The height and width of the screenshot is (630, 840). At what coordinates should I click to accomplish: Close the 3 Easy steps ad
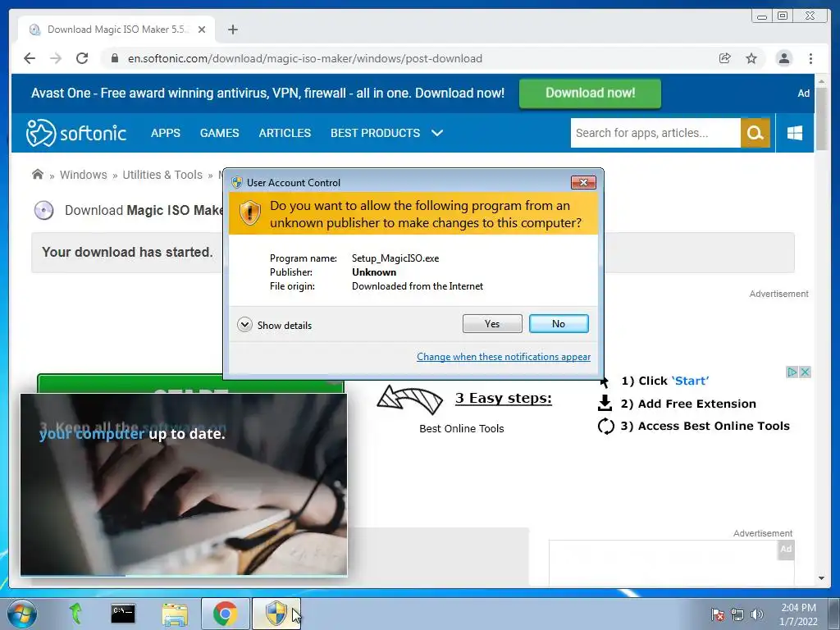click(805, 372)
